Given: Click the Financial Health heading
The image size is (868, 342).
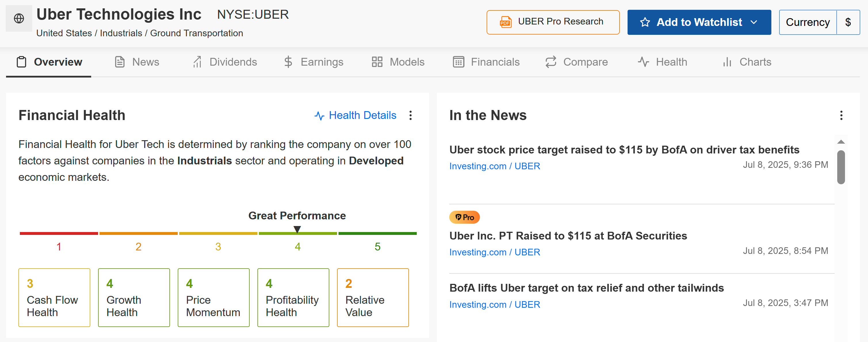Looking at the screenshot, I should coord(72,115).
